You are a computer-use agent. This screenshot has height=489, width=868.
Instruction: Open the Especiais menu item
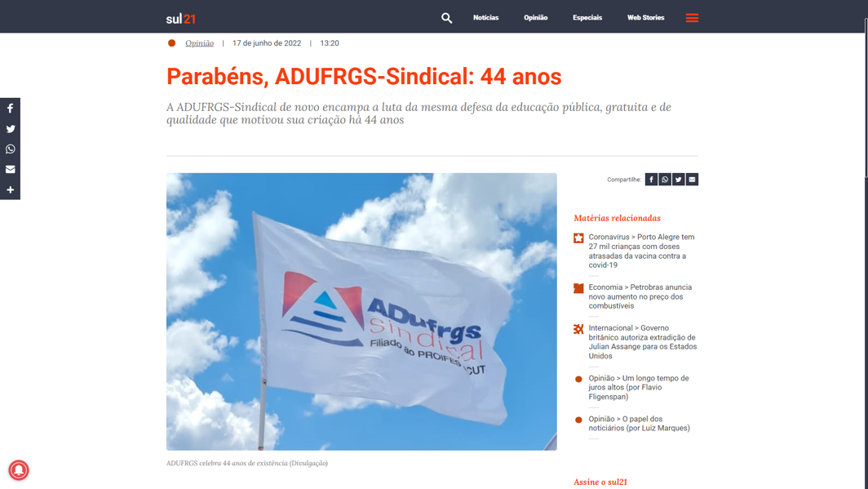587,18
